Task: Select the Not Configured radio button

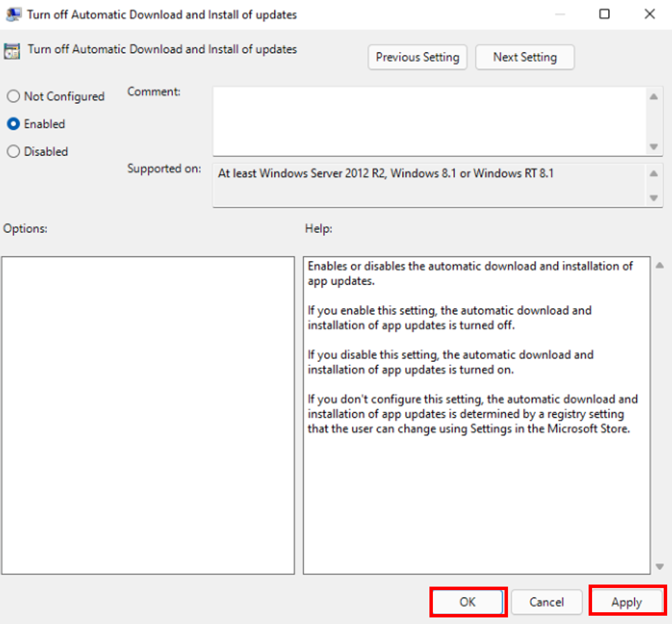Action: pyautogui.click(x=13, y=96)
